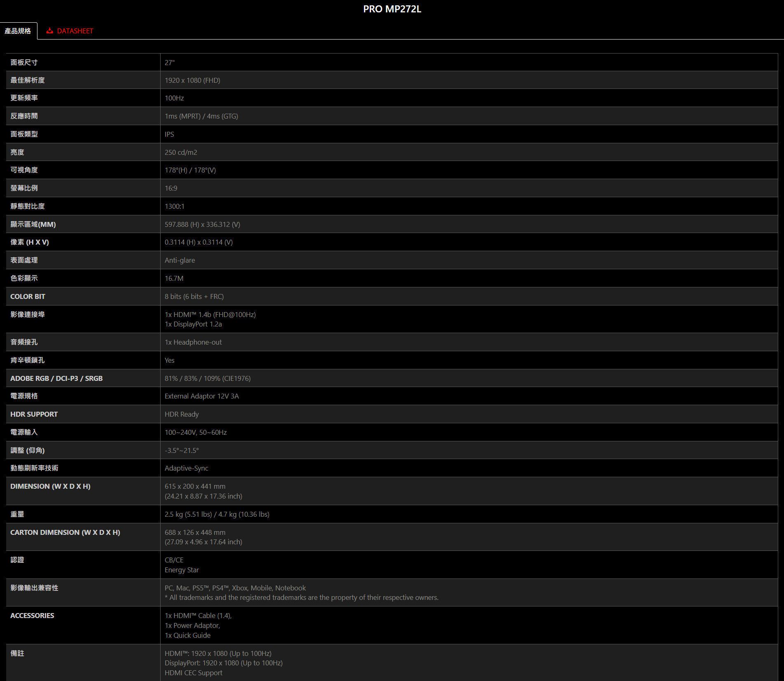This screenshot has width=784, height=681.
Task: Click the 1x DisplayPort 1.2a line
Action: [193, 324]
